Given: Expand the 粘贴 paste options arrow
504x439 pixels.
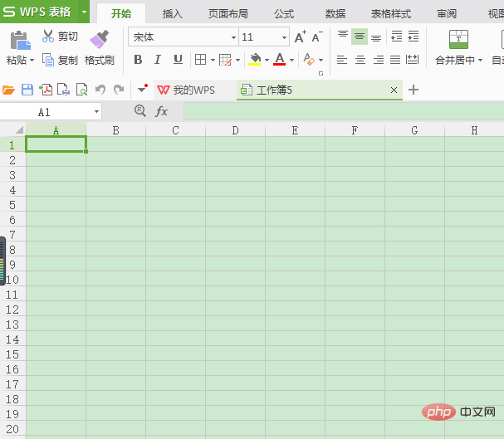Looking at the screenshot, I should [32, 60].
